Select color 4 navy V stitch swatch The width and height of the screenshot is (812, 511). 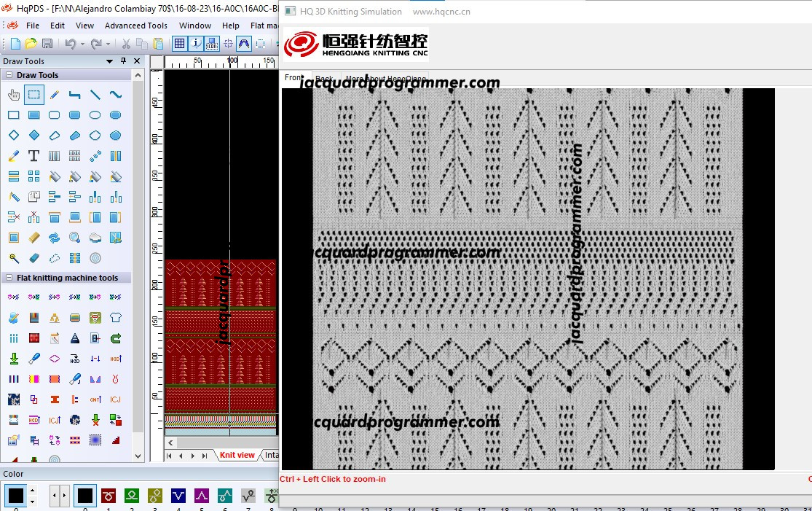tap(178, 496)
